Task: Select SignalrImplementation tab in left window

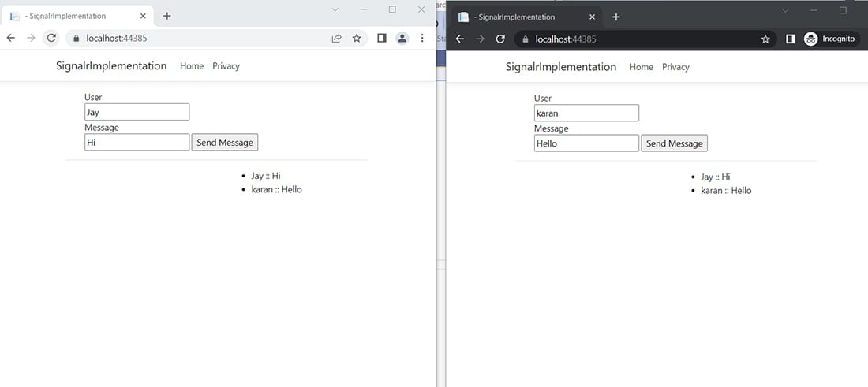Action: click(x=77, y=16)
